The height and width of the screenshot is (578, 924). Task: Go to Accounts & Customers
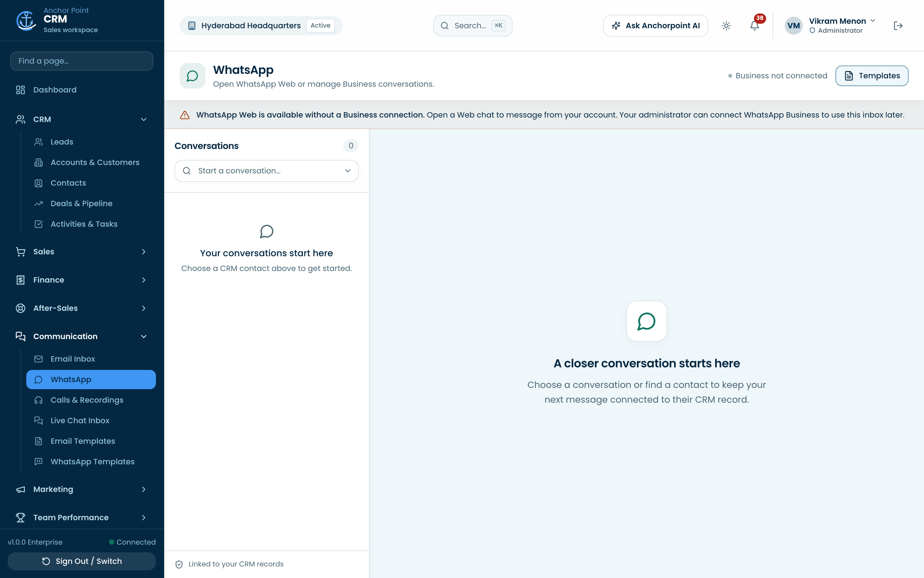91,162
